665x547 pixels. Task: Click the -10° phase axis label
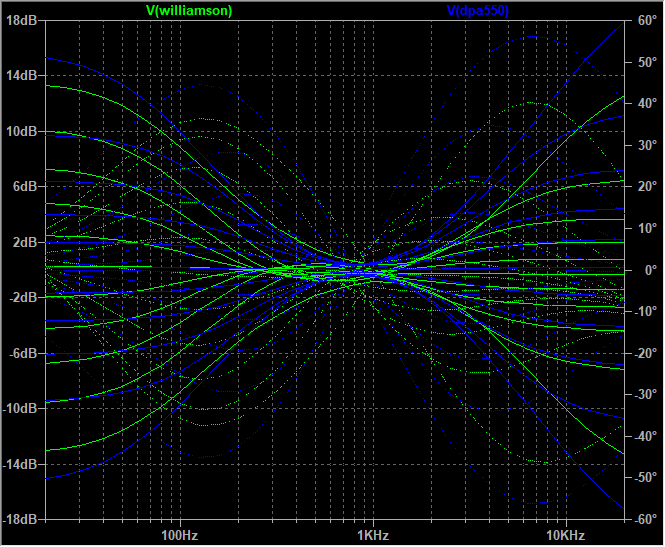pyautogui.click(x=645, y=312)
